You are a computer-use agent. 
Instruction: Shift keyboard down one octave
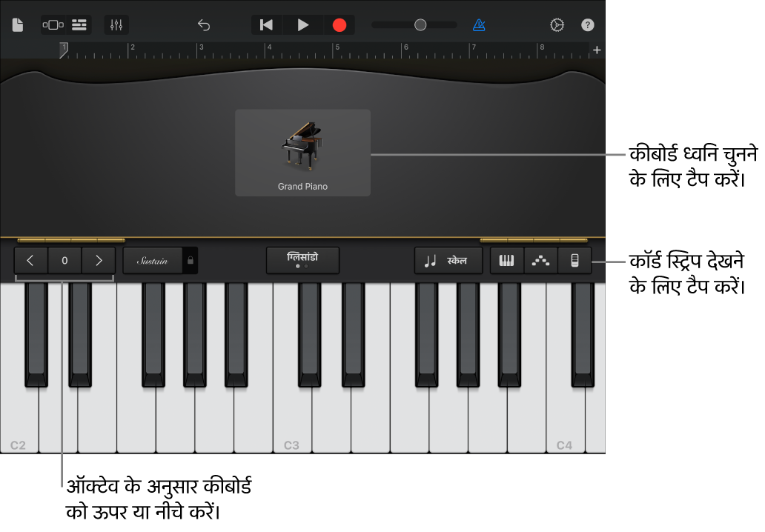coord(30,260)
